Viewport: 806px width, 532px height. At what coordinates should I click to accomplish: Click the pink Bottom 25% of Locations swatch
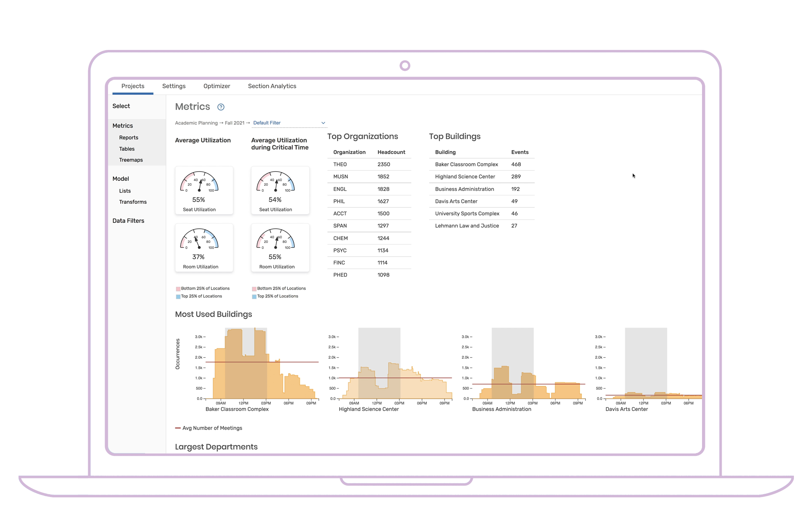[x=178, y=289]
